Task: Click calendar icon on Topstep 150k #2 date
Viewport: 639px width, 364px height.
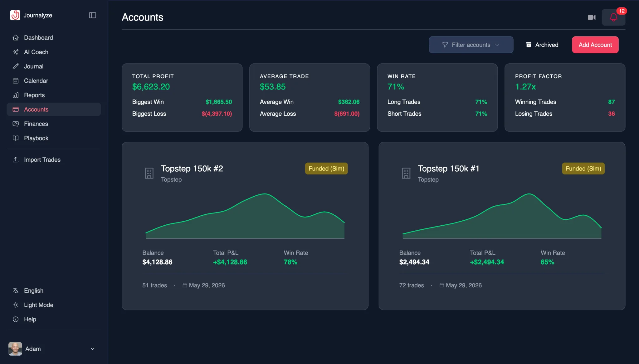Action: (x=185, y=285)
